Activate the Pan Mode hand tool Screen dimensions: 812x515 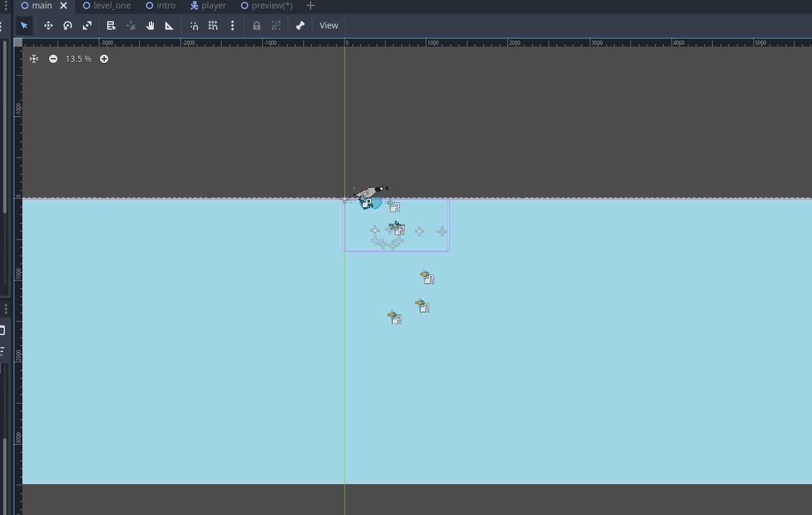[x=150, y=25]
